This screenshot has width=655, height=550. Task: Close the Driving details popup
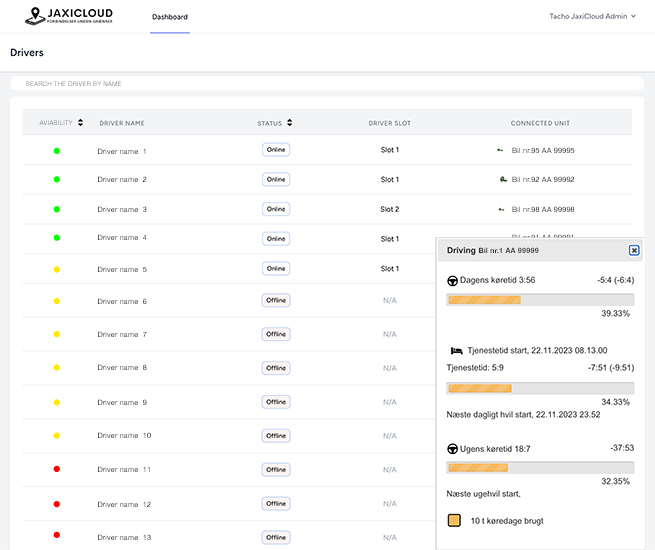[634, 250]
